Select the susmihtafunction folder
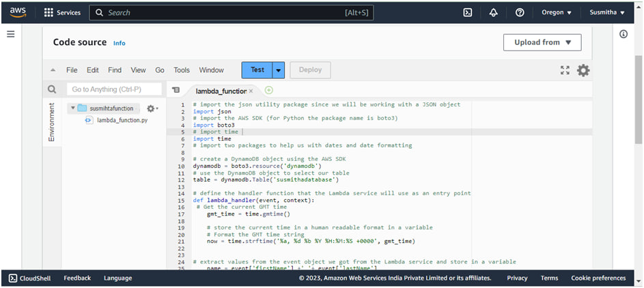This screenshot has height=288, width=644. tap(111, 109)
